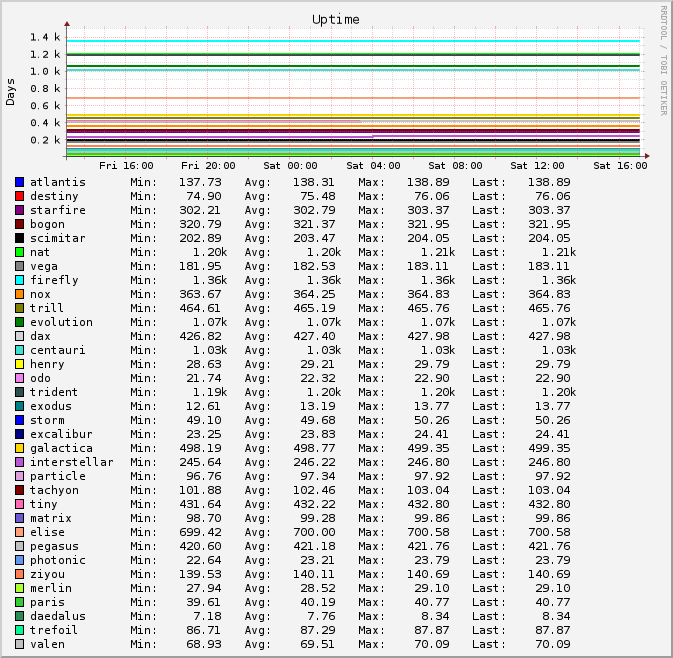
Task: Click the 'excalibur' host name
Action: 61,434
